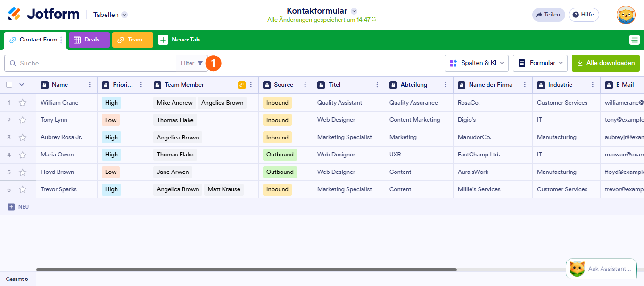Select the Digio's company cell

(493, 120)
